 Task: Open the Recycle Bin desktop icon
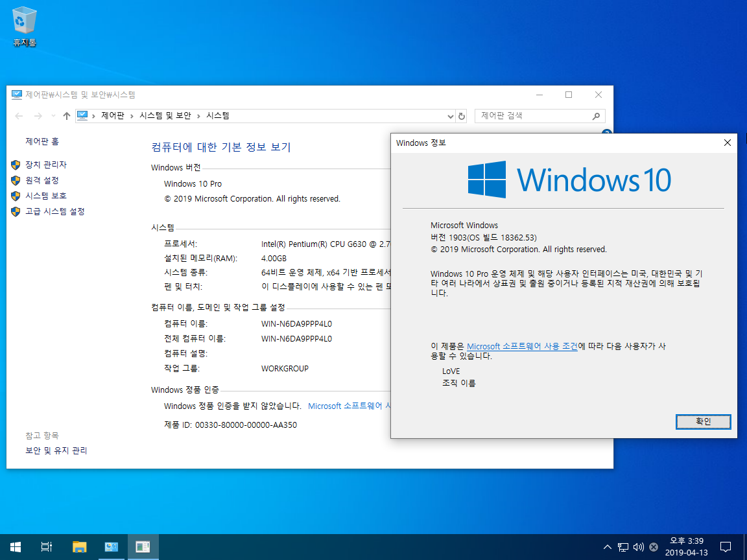point(24,27)
